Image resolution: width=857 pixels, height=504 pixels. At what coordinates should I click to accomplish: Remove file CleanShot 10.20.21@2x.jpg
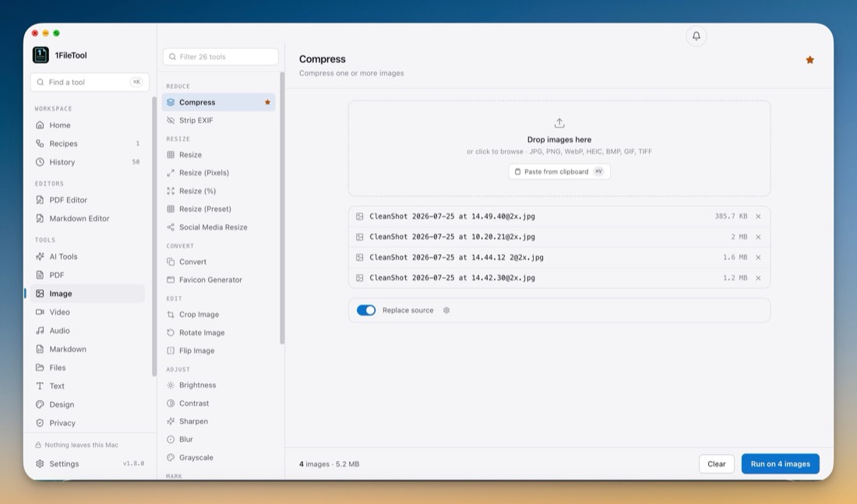tap(758, 238)
